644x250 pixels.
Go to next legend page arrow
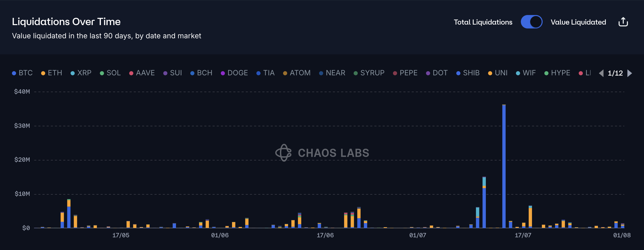(630, 73)
